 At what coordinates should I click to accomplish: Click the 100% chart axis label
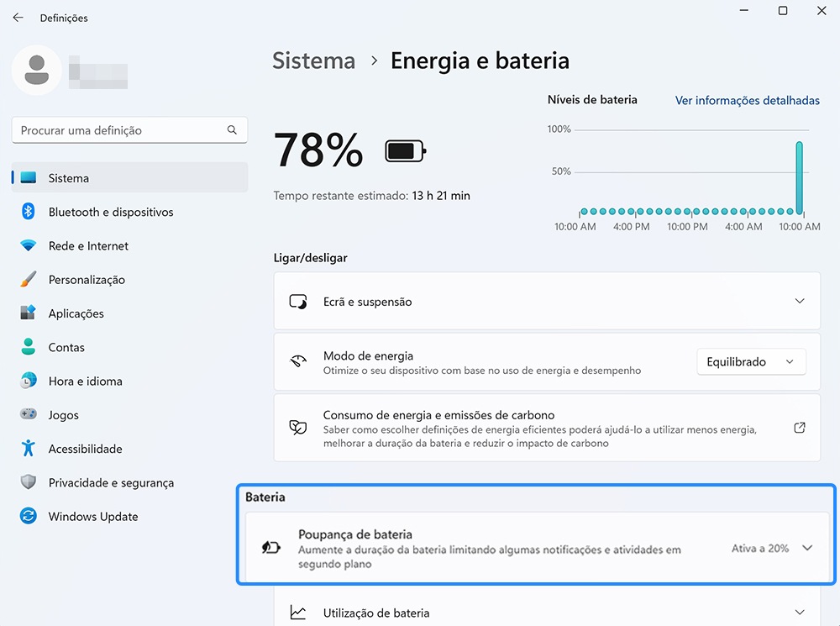coord(559,129)
